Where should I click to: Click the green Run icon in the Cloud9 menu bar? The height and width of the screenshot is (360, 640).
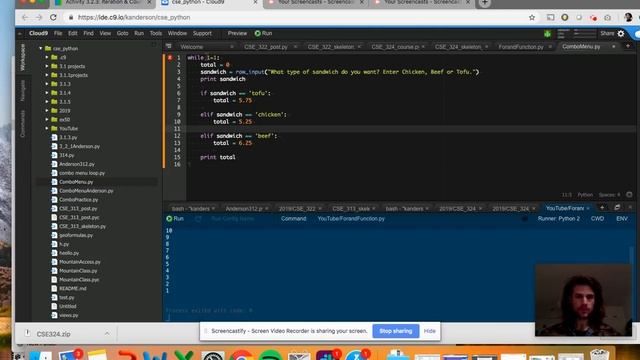(258, 33)
